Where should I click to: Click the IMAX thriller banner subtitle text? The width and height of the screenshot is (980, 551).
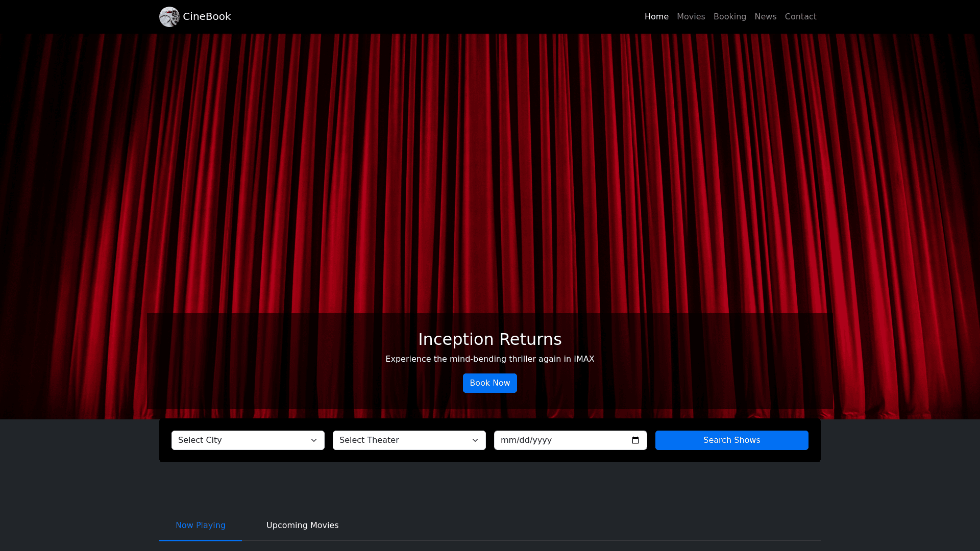[489, 359]
